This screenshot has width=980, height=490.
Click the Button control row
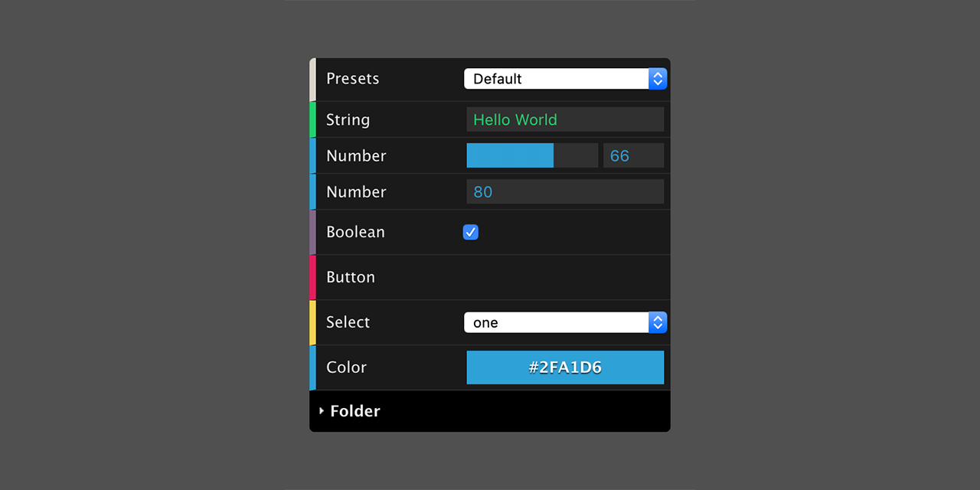click(x=490, y=277)
